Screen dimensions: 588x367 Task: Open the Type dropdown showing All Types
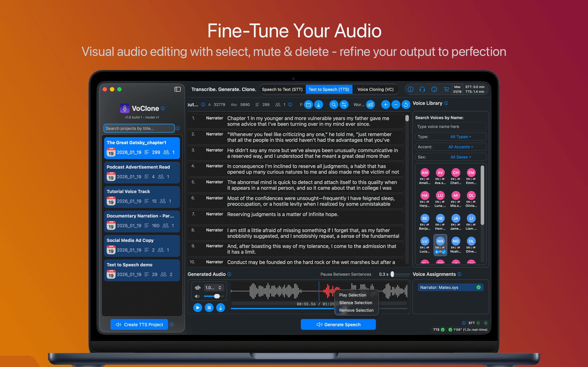(x=460, y=137)
